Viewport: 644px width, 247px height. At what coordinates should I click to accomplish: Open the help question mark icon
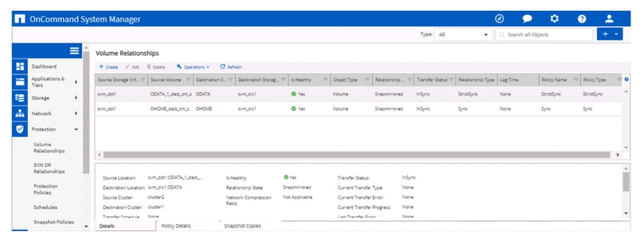click(x=582, y=19)
